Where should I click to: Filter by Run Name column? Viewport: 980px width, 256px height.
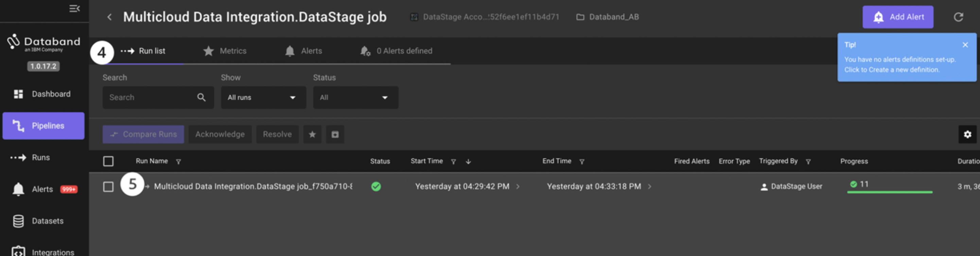[178, 162]
